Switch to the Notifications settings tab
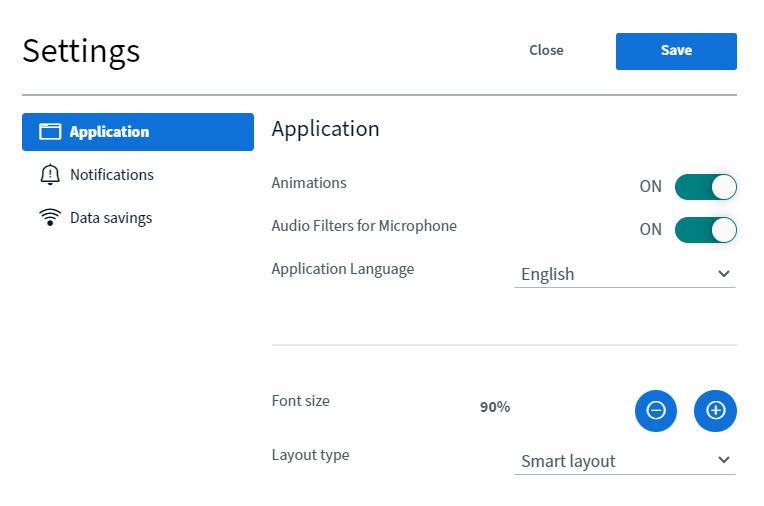Viewport: 764px width, 506px height. tap(111, 175)
